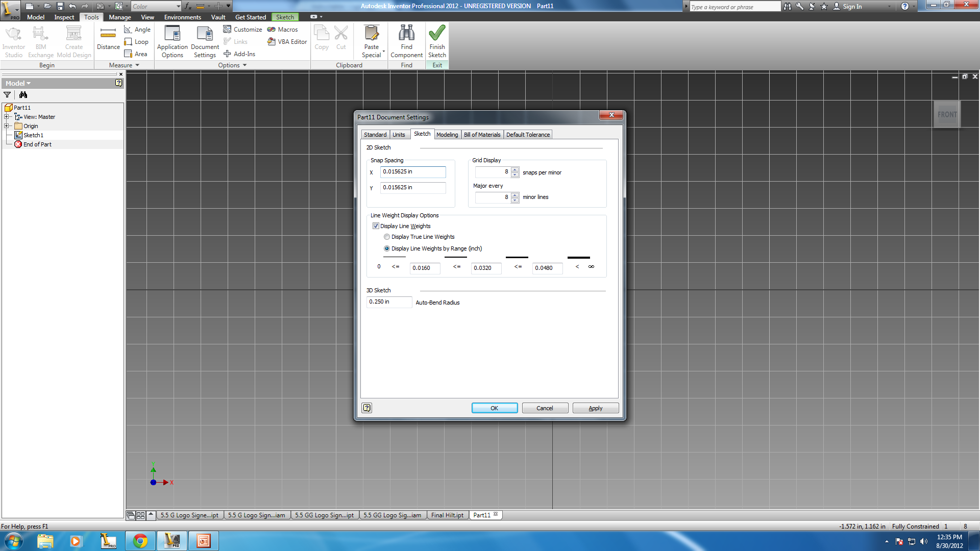Expand the Origin folder node

pyautogui.click(x=7, y=126)
